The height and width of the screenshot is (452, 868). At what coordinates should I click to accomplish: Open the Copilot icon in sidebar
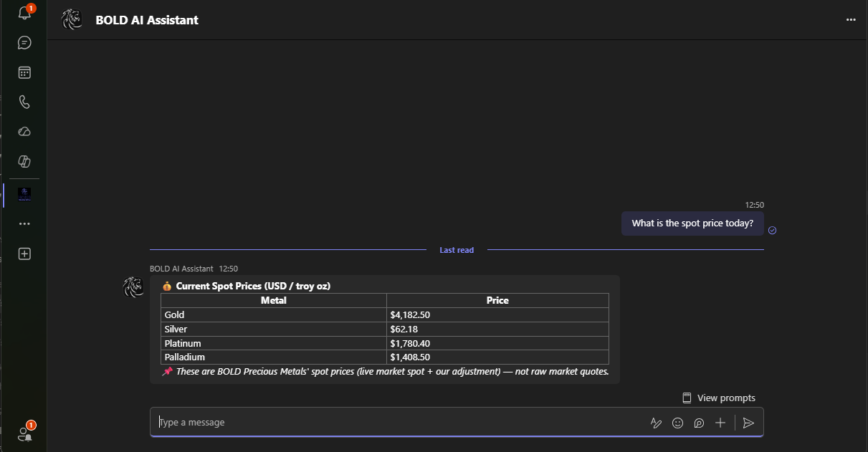pyautogui.click(x=24, y=161)
